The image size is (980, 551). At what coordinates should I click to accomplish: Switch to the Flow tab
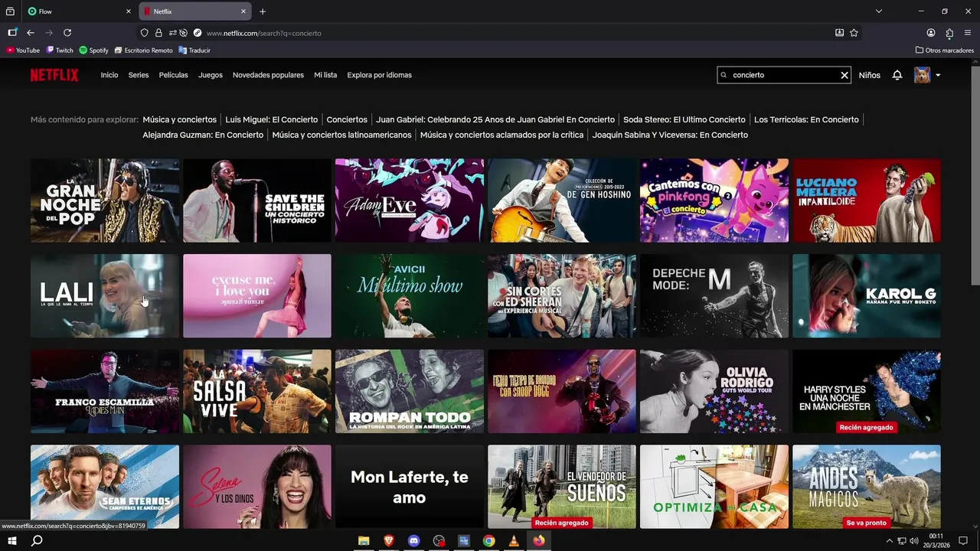[x=79, y=11]
